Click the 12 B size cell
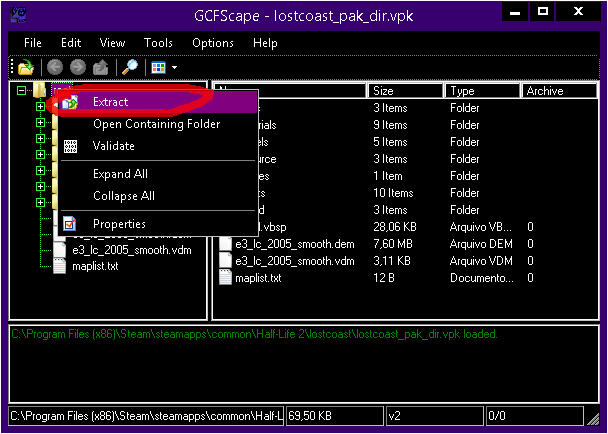This screenshot has height=434, width=608. [x=383, y=278]
